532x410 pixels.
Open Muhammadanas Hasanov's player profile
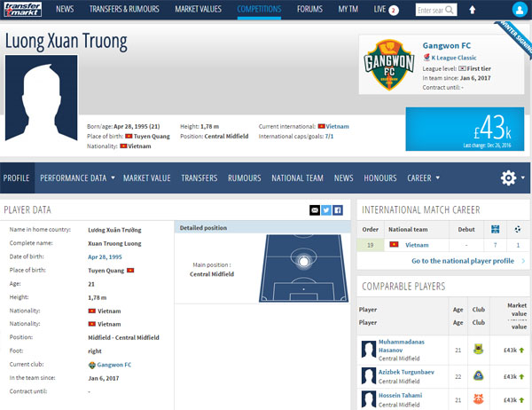[x=402, y=346]
